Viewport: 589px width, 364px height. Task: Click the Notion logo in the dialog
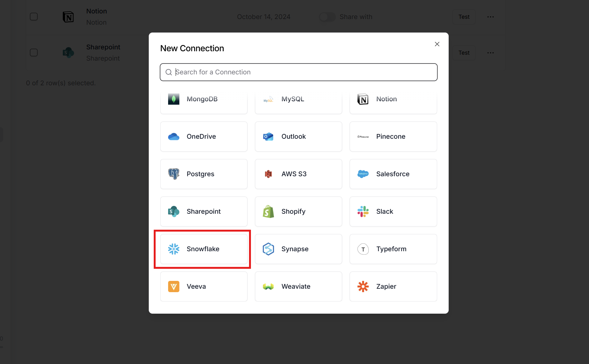pyautogui.click(x=363, y=99)
